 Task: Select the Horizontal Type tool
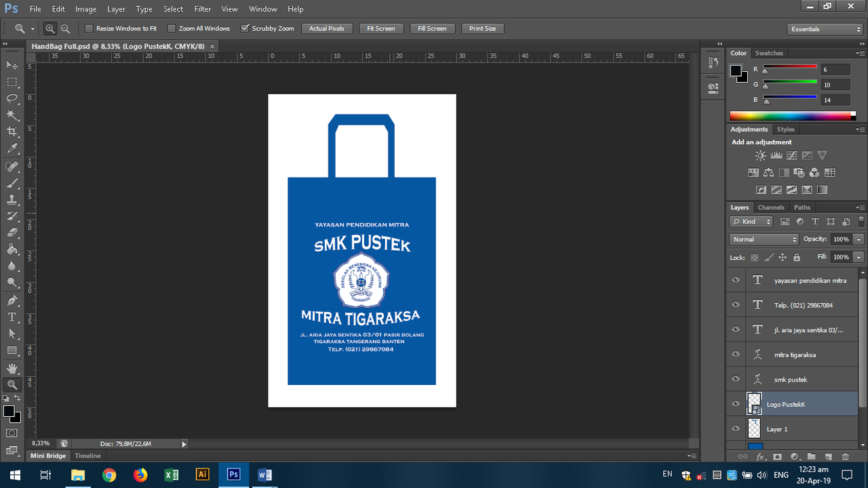pos(12,317)
